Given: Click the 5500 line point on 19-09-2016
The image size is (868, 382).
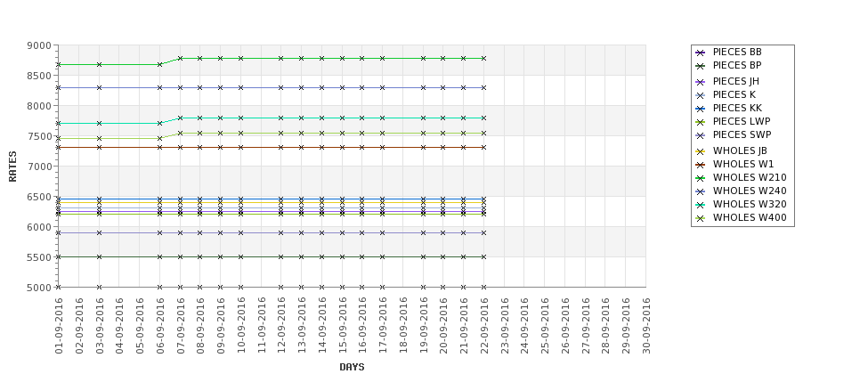Looking at the screenshot, I should point(424,256).
